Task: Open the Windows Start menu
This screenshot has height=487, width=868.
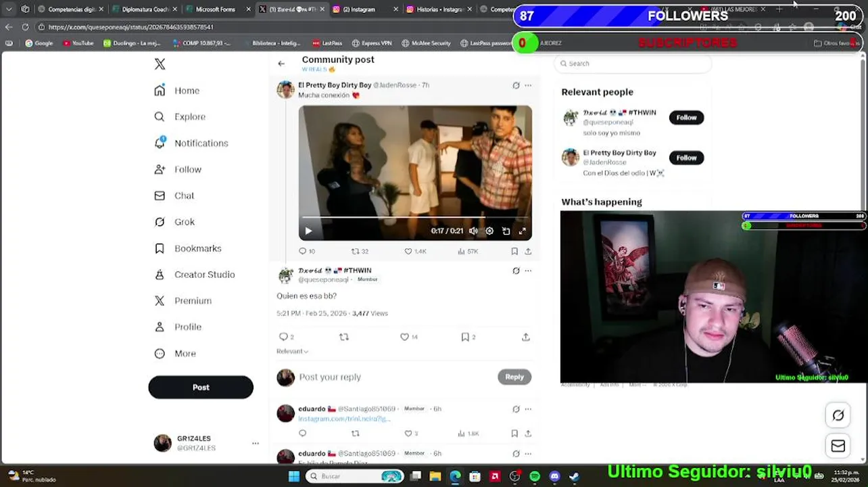Action: coord(293,476)
